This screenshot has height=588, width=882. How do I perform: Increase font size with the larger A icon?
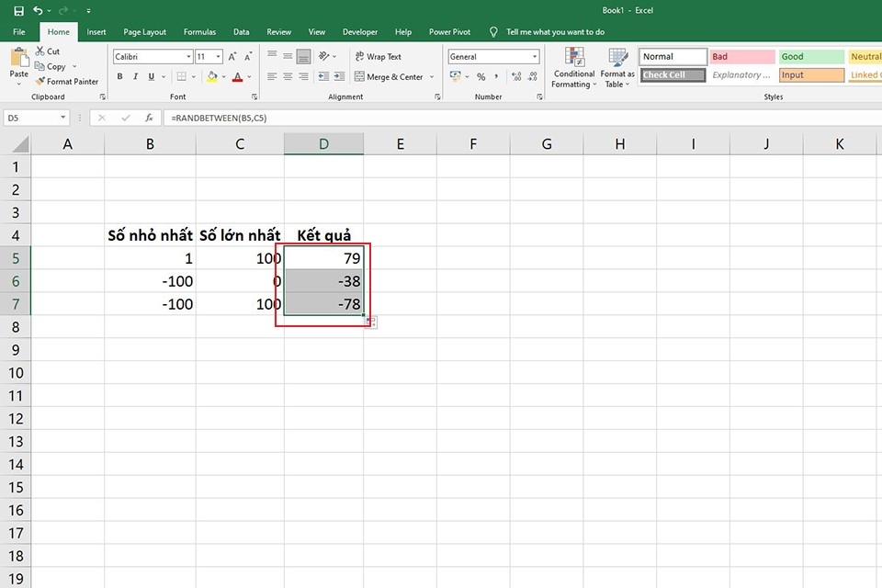(x=232, y=57)
